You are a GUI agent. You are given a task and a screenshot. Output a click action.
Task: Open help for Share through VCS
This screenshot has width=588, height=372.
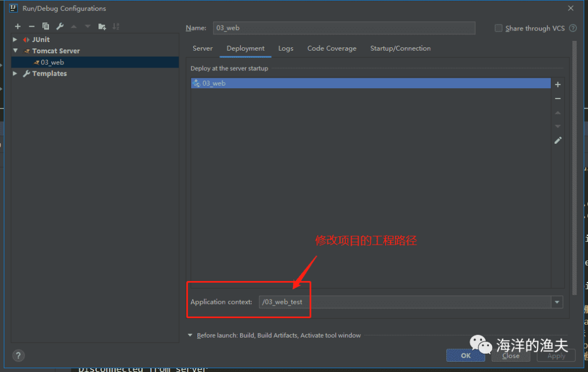[x=573, y=28]
